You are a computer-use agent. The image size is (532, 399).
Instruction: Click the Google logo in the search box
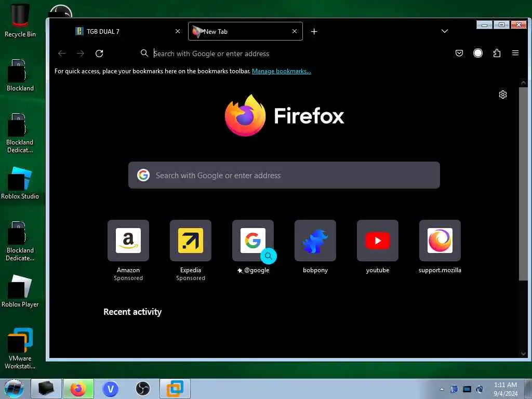[143, 175]
